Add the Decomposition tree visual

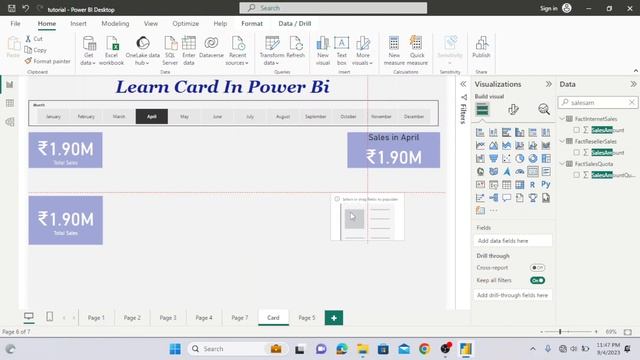493,198
